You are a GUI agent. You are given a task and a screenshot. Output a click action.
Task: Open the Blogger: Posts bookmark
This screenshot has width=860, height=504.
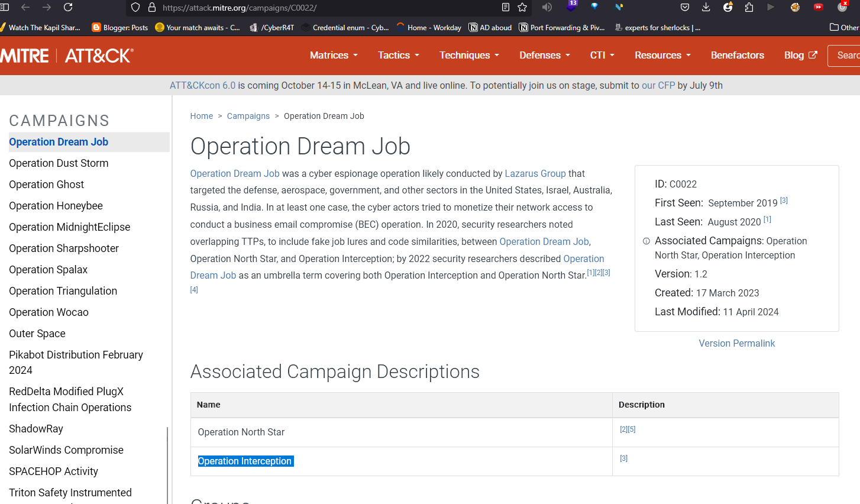pyautogui.click(x=120, y=28)
